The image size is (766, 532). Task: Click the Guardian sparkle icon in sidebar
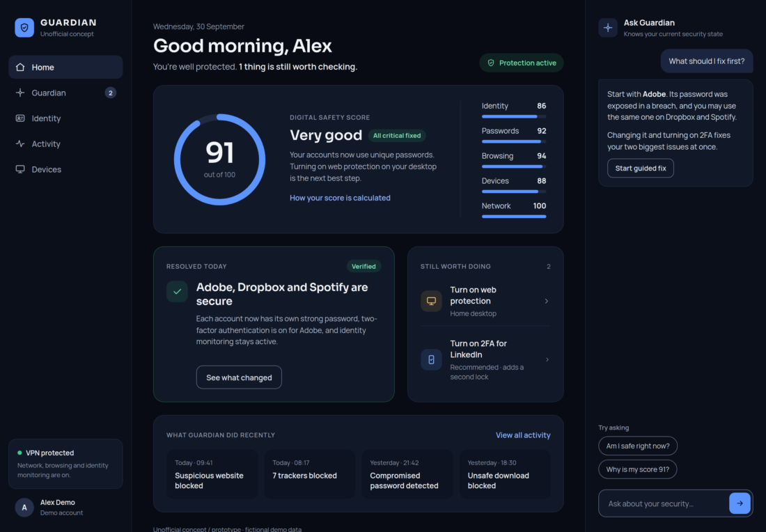(20, 93)
